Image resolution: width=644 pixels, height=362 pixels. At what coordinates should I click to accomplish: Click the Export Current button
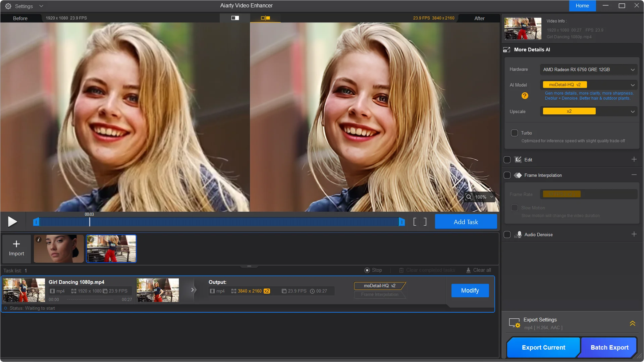543,348
